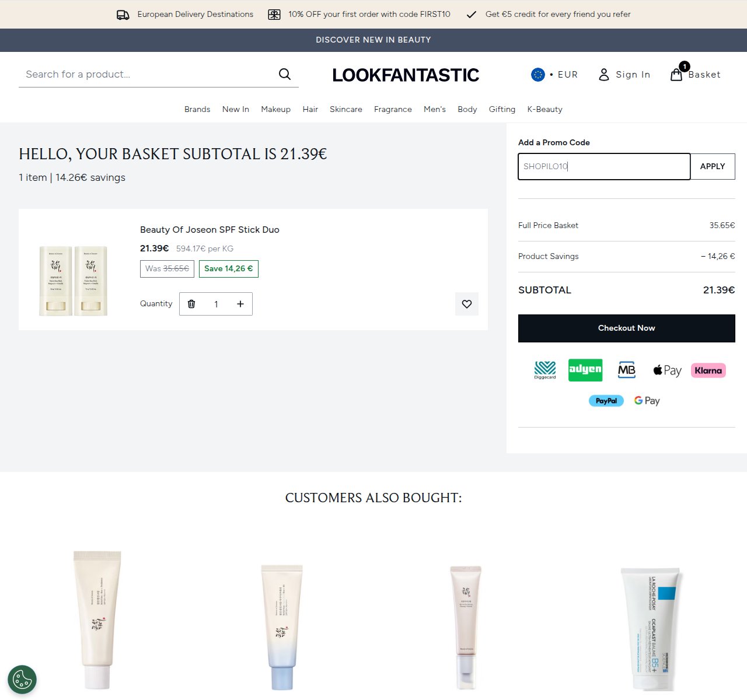Open the Hair menu
Viewport: 747px width, 700px height.
(x=310, y=109)
